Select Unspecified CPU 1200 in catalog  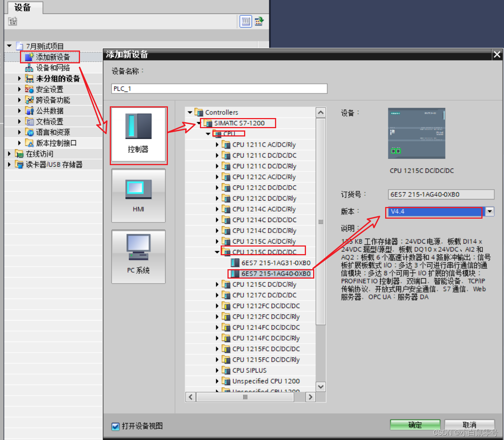(x=266, y=381)
